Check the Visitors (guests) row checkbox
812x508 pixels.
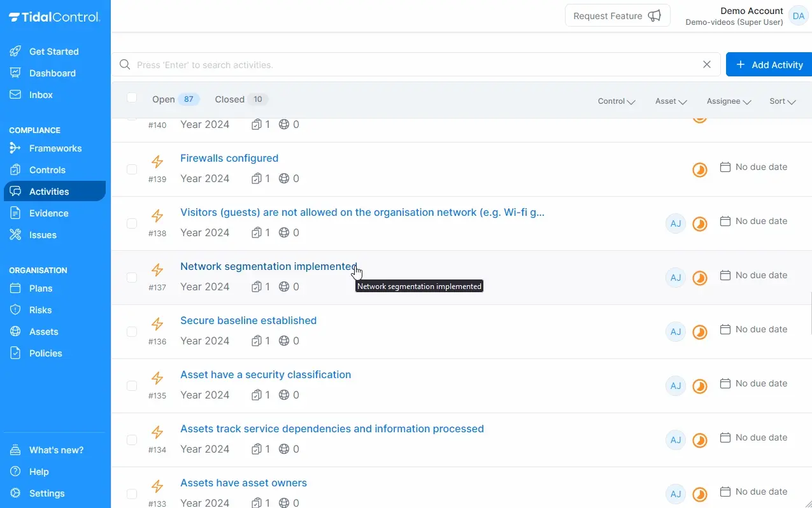click(x=132, y=223)
